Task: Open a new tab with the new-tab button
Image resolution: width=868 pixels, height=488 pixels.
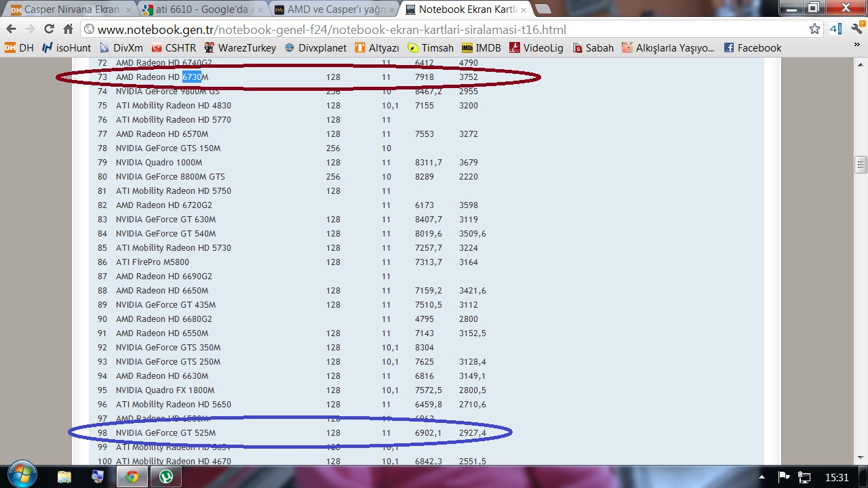Action: click(x=542, y=9)
